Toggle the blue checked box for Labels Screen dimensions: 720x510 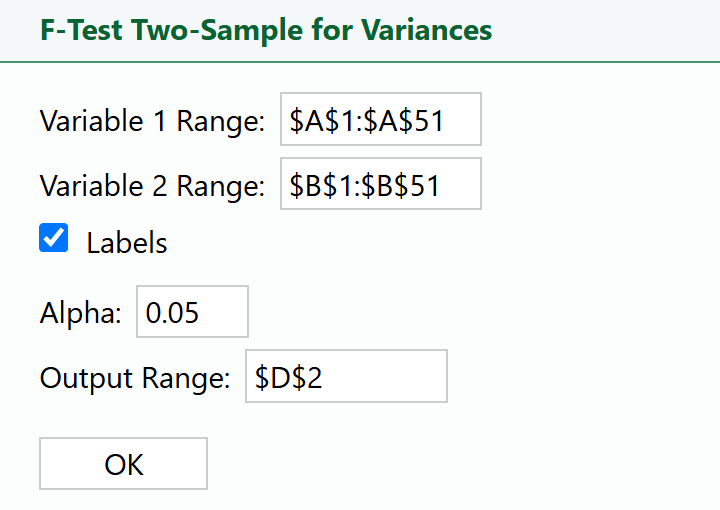(54, 239)
